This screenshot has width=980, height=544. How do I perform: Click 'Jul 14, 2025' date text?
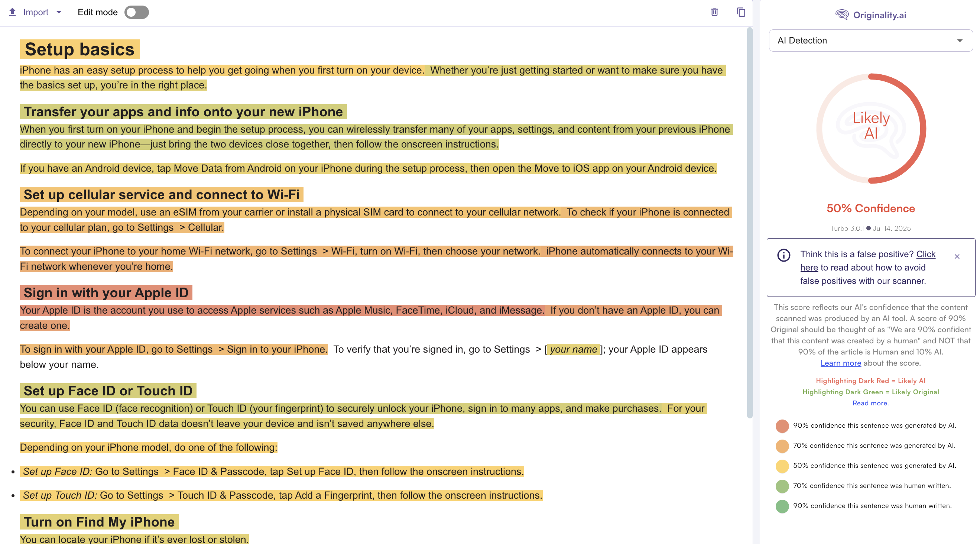pos(891,228)
